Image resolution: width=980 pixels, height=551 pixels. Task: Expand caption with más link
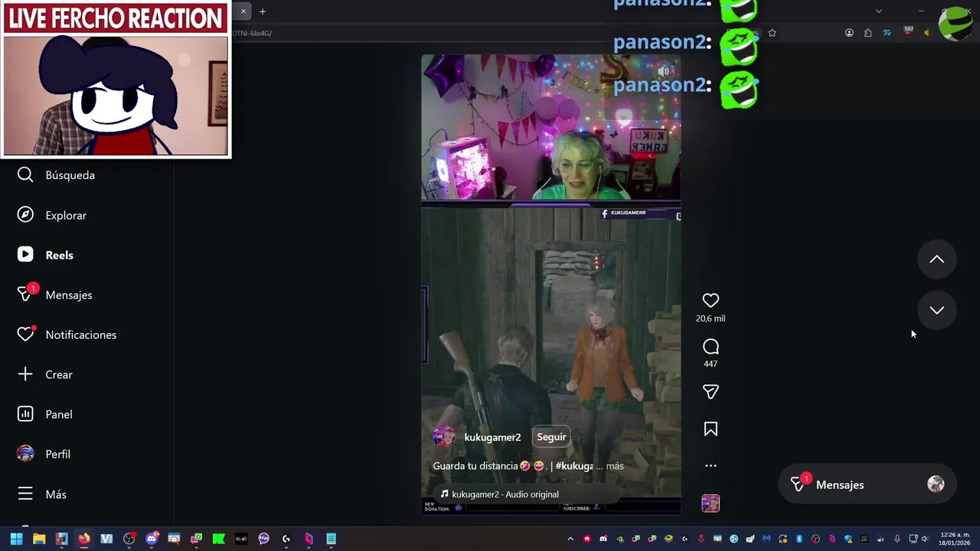click(x=615, y=466)
